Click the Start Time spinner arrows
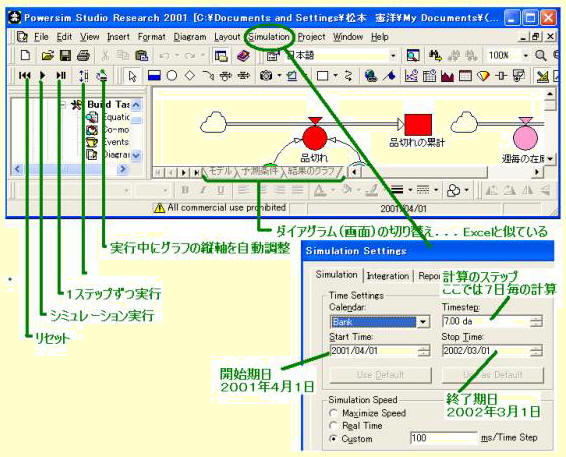 [424, 351]
